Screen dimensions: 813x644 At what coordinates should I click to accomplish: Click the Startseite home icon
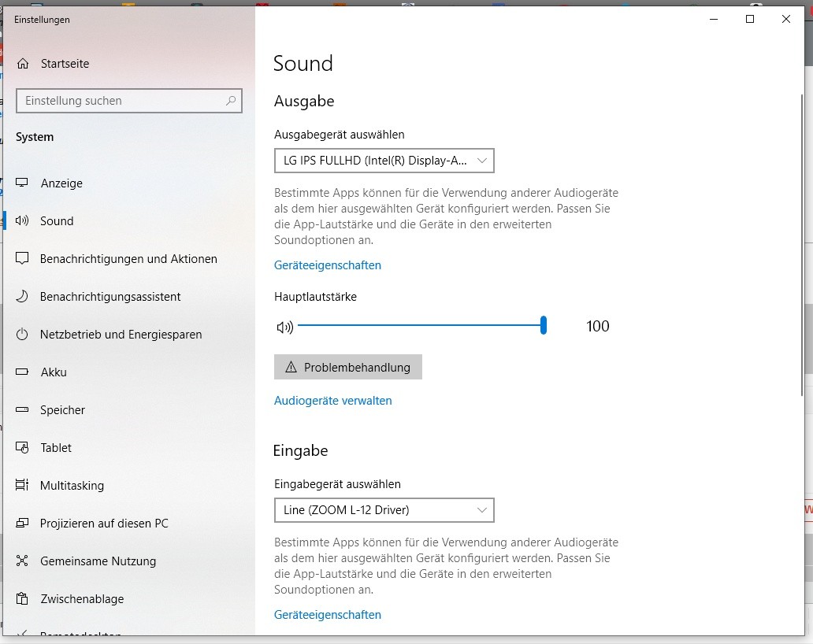[x=23, y=64]
